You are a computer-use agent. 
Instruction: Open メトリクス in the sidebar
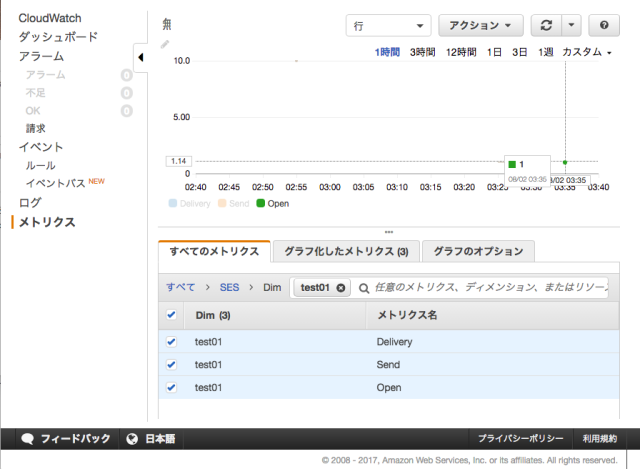(47, 222)
